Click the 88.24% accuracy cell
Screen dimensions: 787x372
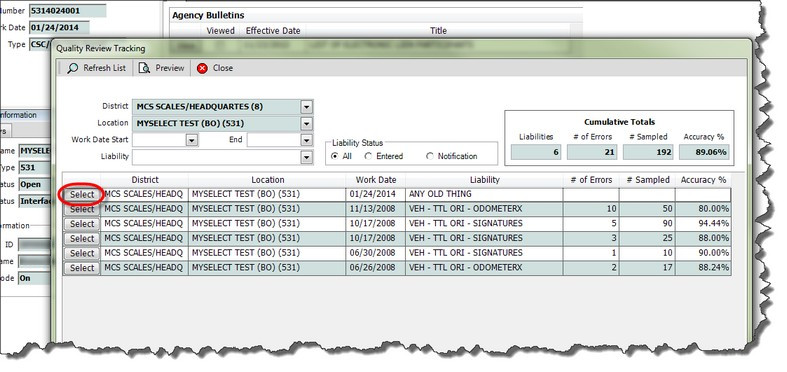point(703,268)
